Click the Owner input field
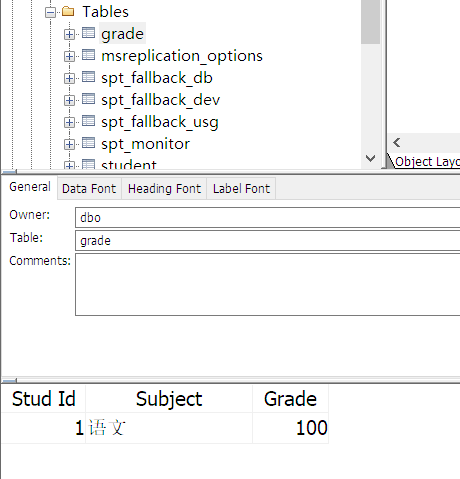460x479 pixels. point(268,218)
